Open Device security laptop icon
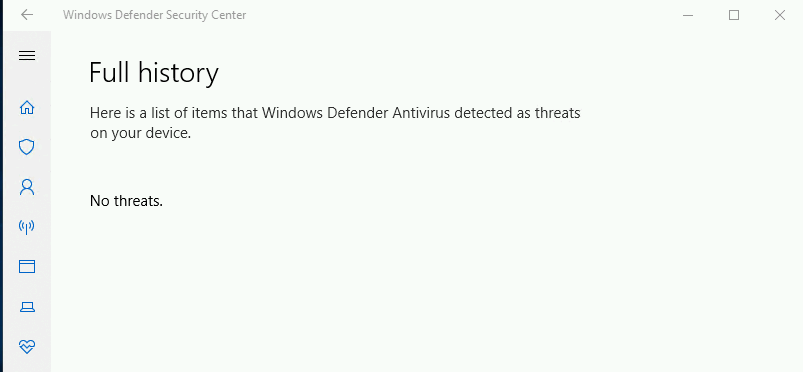Image resolution: width=803 pixels, height=372 pixels. (x=27, y=307)
